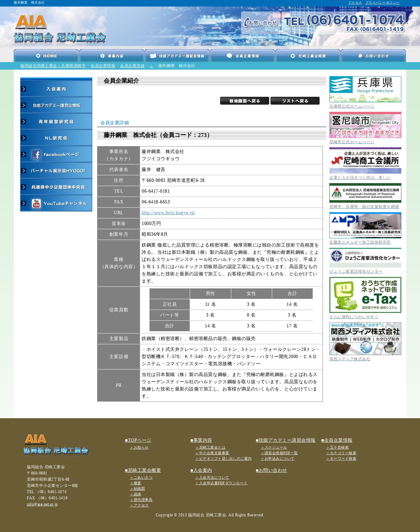The width and height of the screenshot is (420, 532).
Task: Open footer ＞ごあいさつ link
Action: (x=141, y=478)
